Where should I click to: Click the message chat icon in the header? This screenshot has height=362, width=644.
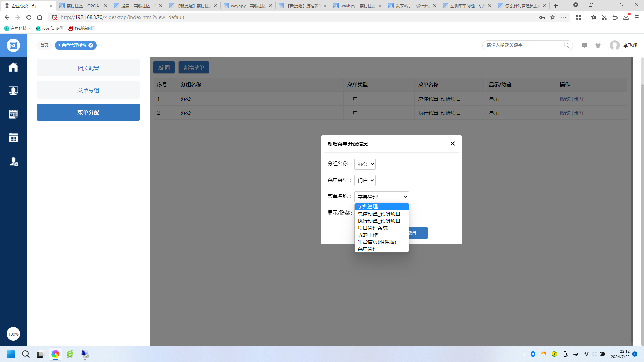coord(585,45)
